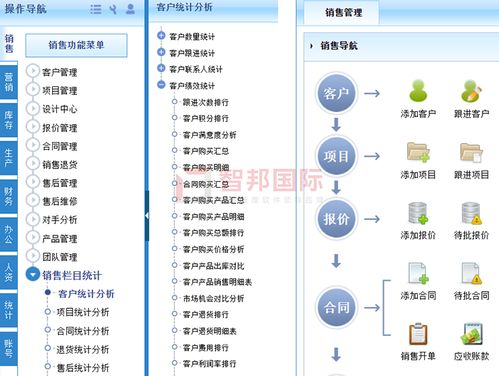Open the list view icon in 操作导航 header
This screenshot has width=499, height=376.
point(96,9)
